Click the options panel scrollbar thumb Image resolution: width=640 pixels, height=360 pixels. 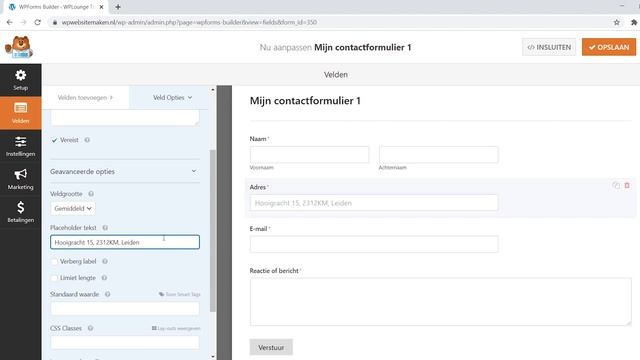pos(213,231)
